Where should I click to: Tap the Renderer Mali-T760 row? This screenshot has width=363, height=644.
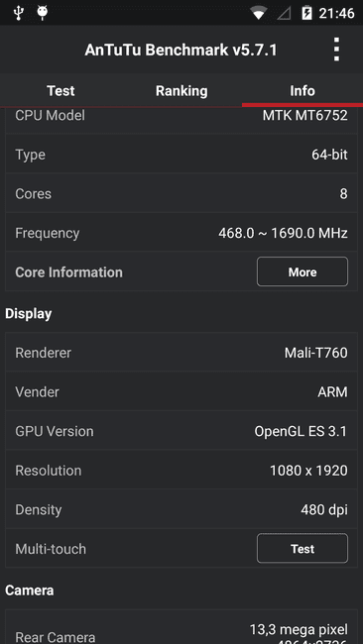[181, 353]
